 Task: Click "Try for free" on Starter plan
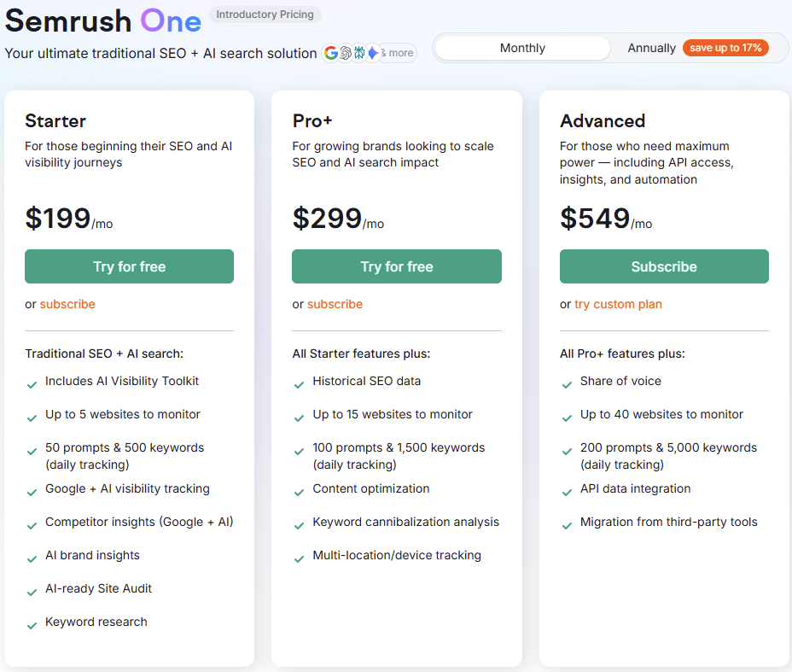tap(129, 266)
